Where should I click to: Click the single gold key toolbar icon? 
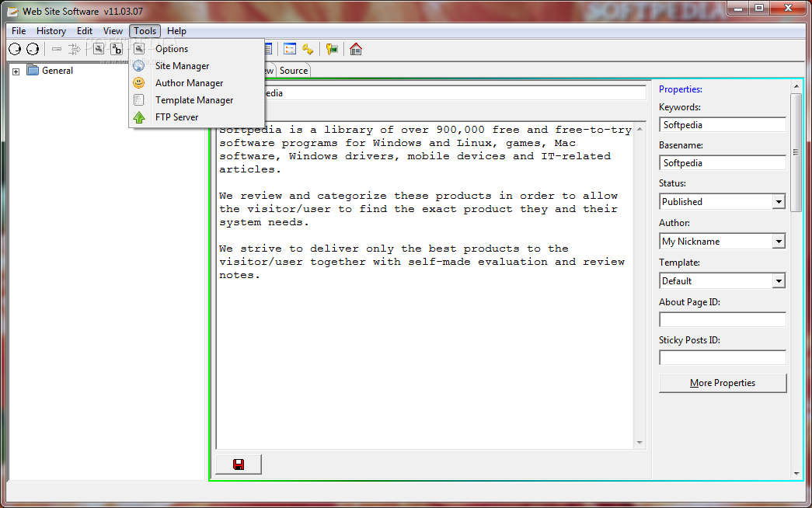click(x=308, y=49)
